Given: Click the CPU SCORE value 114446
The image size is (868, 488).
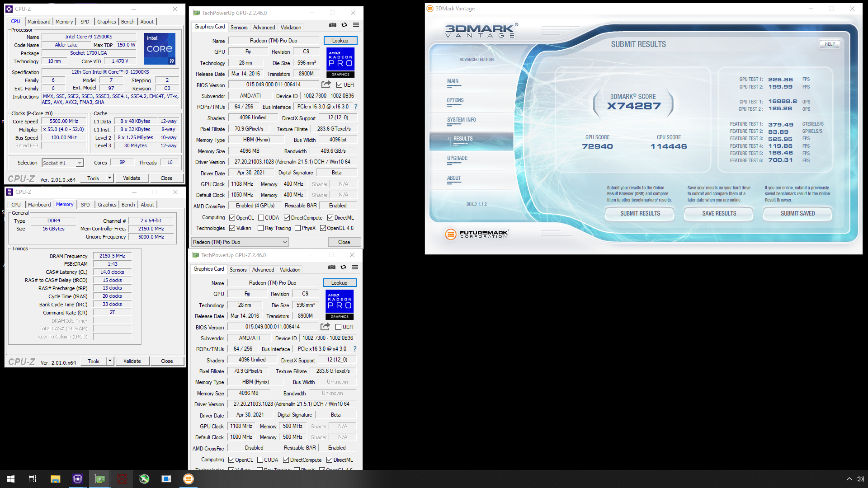Looking at the screenshot, I should [x=669, y=146].
